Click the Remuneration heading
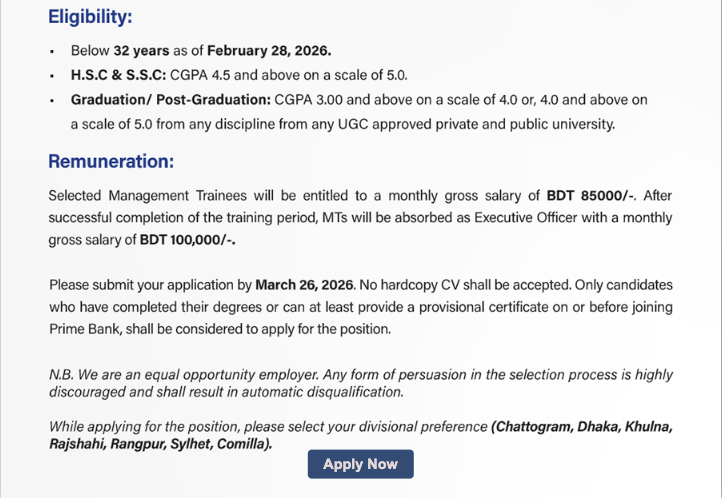The image size is (722, 498). (111, 162)
